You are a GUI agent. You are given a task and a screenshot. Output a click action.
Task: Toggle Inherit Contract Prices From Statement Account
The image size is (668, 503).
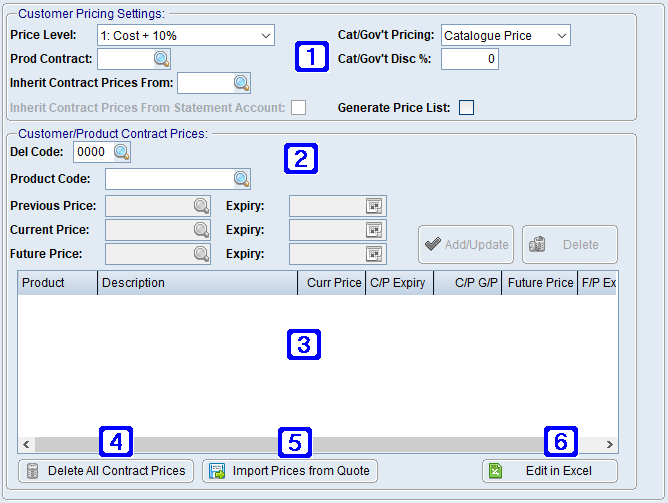point(298,107)
